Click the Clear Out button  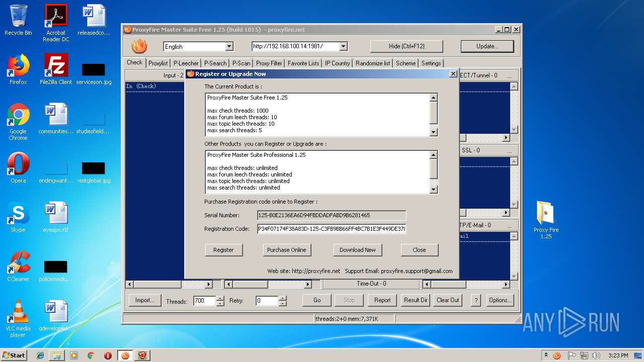coord(448,300)
